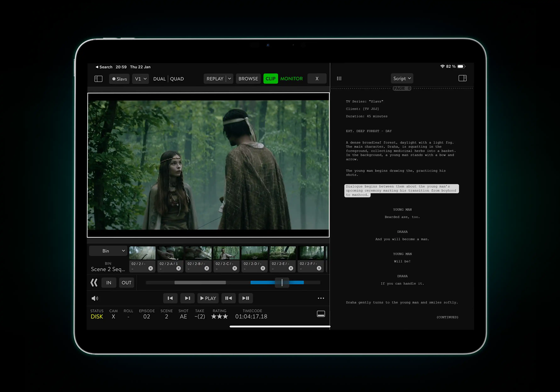Expand the REPLAY dropdown arrow
The image size is (560, 392).
pyautogui.click(x=230, y=79)
